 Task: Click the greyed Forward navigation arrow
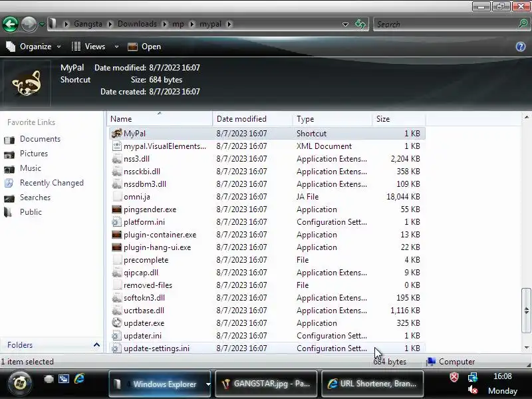point(29,25)
